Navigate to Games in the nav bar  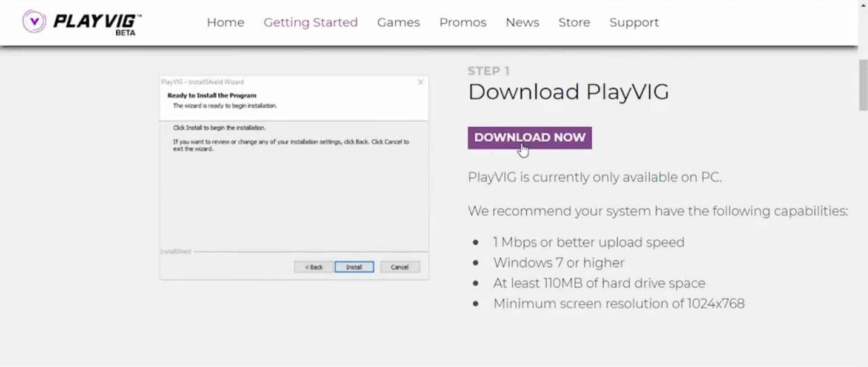pyautogui.click(x=398, y=22)
